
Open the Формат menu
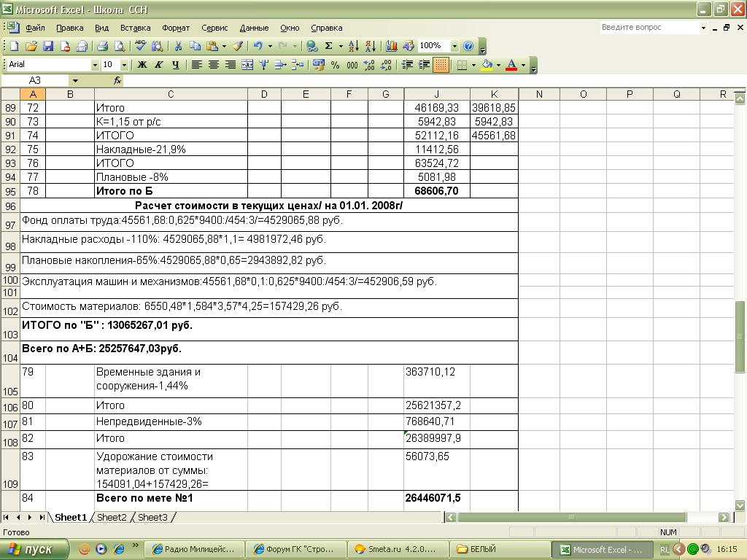point(175,28)
